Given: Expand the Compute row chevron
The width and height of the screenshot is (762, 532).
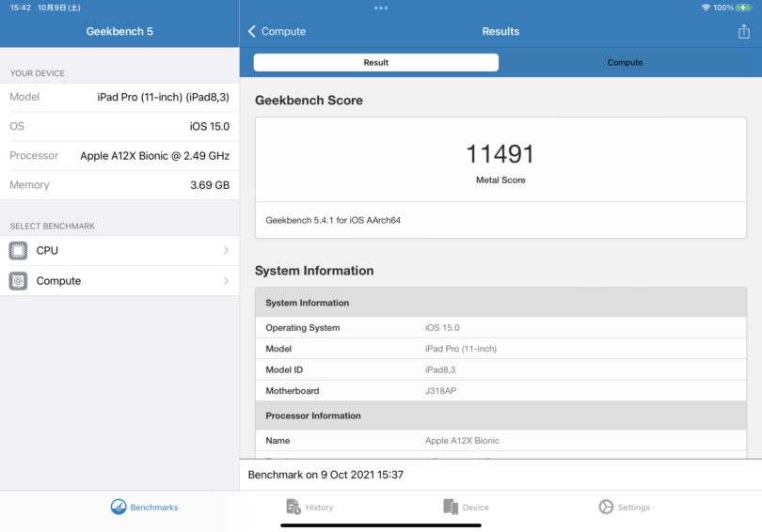Looking at the screenshot, I should (226, 280).
